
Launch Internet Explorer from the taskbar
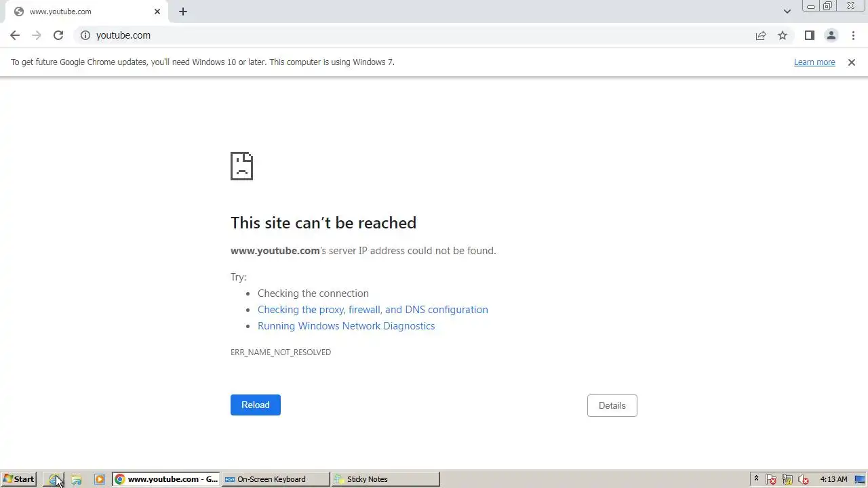click(54, 479)
